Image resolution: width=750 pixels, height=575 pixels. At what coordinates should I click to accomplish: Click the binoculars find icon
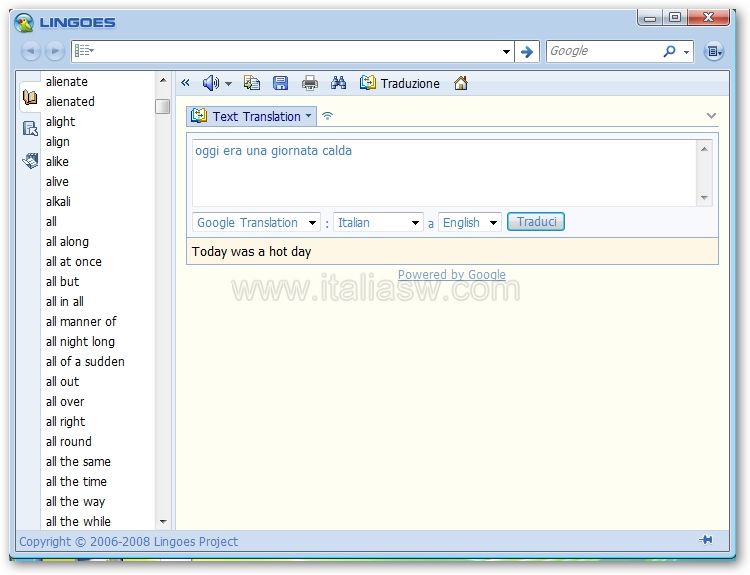click(x=338, y=83)
